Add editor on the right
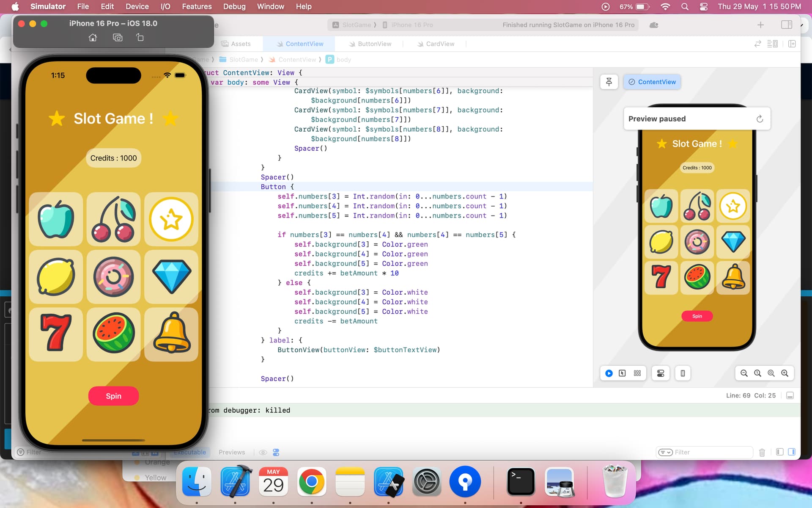 pos(792,44)
